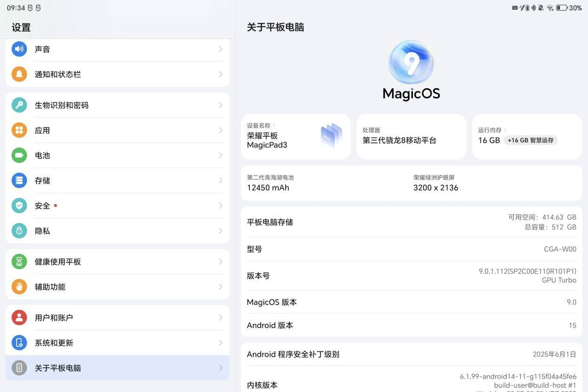Expand chevron on the 声音 row

221,49
